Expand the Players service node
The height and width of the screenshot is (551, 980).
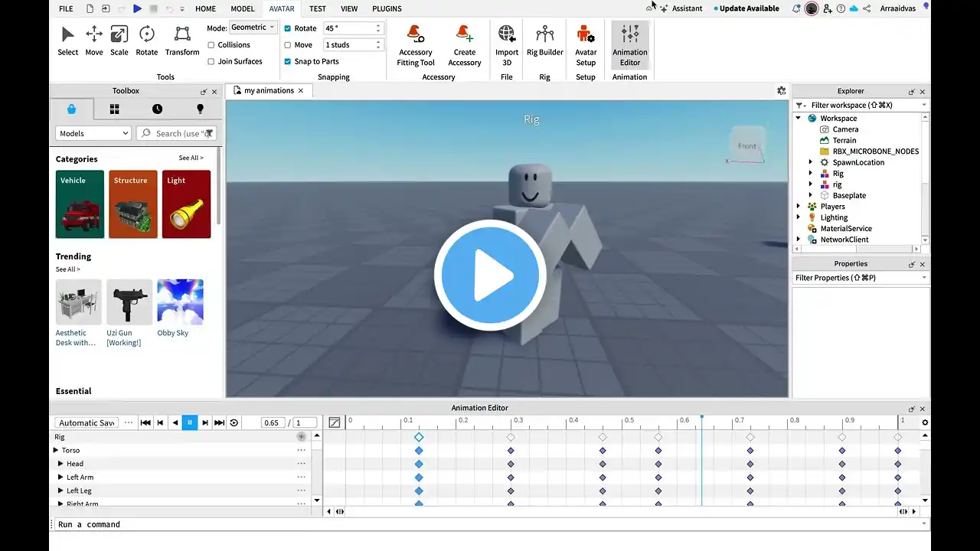[x=799, y=206]
